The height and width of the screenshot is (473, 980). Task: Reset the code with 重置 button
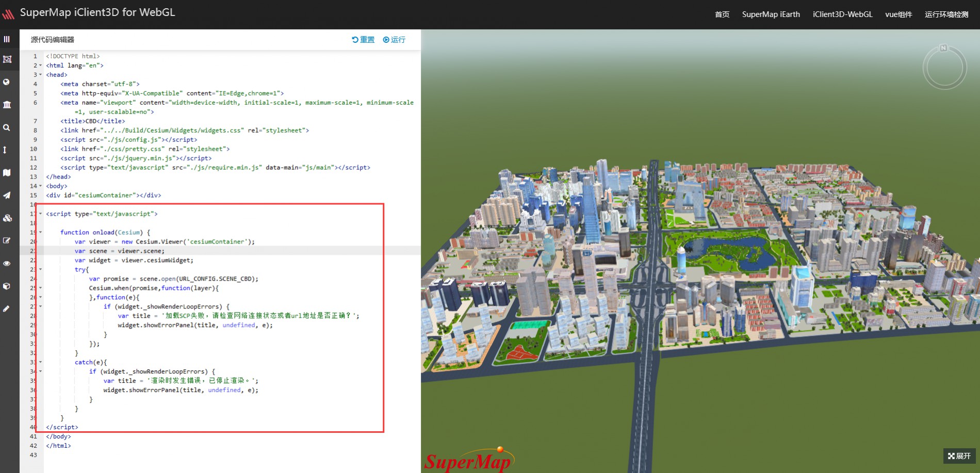(363, 40)
